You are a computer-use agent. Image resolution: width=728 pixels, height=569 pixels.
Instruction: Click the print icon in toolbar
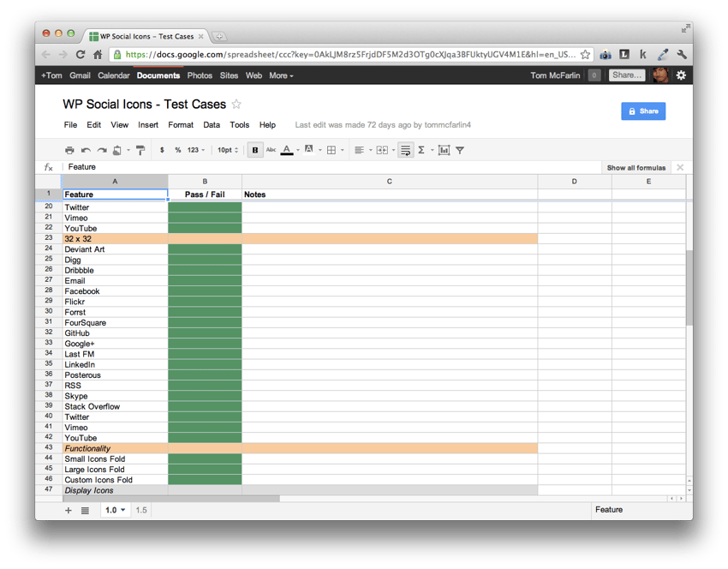click(70, 150)
